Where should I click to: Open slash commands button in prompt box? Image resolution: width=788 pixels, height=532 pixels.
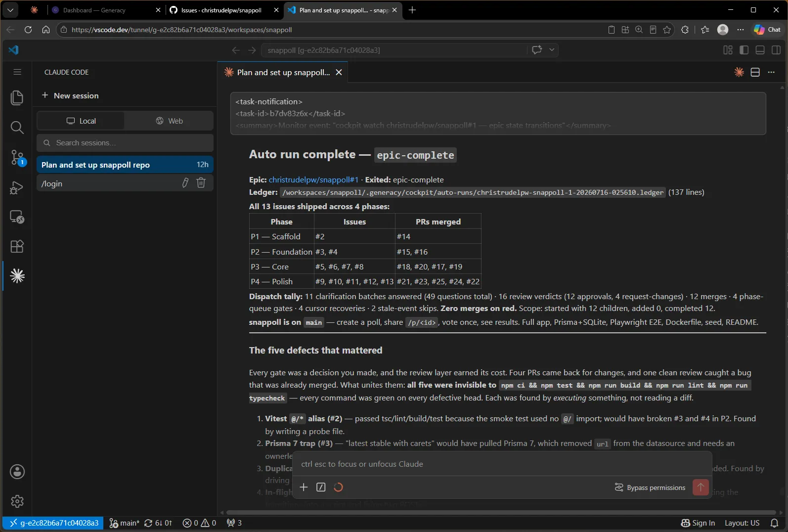coord(321,487)
